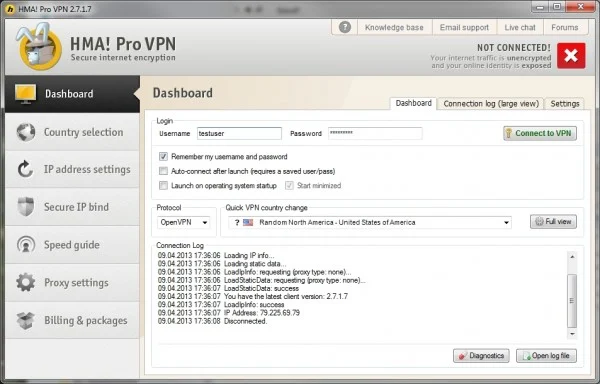Open the Live chat link

(520, 28)
